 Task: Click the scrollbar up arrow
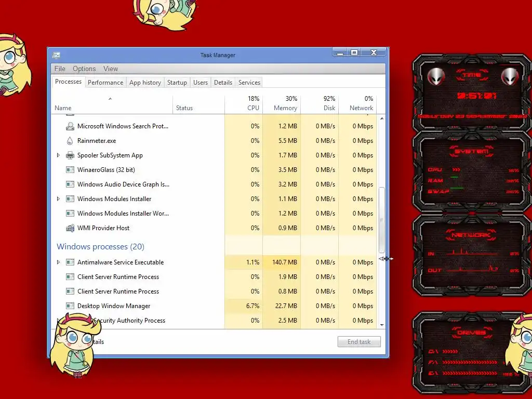(382, 118)
